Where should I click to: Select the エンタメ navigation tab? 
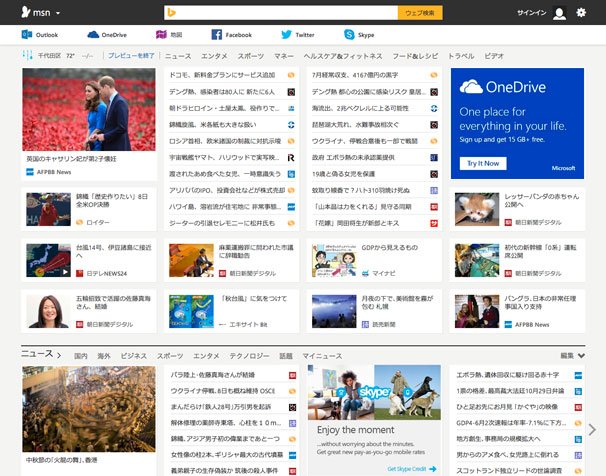point(214,56)
